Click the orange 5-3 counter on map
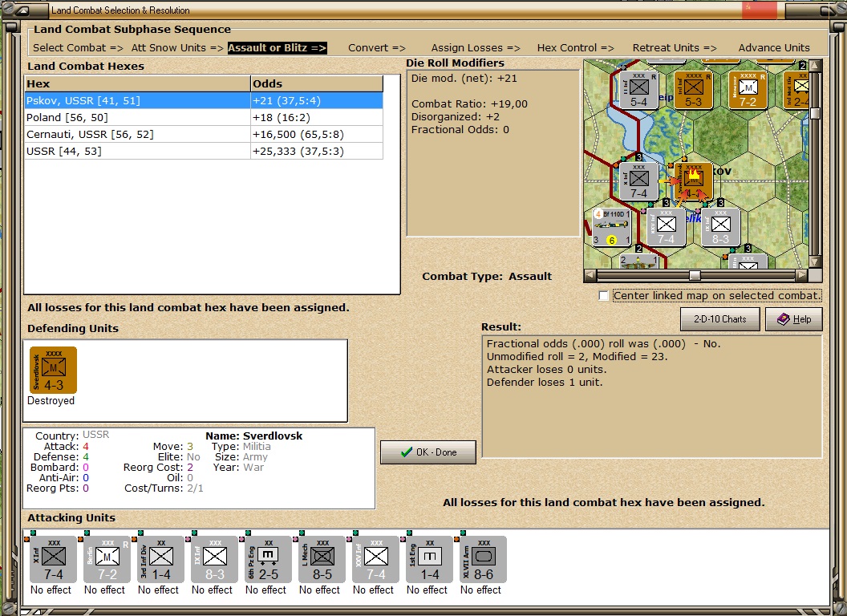 point(693,91)
